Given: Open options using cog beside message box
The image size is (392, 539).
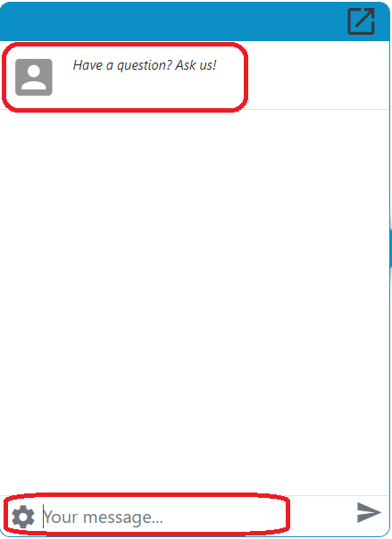Looking at the screenshot, I should point(23,517).
